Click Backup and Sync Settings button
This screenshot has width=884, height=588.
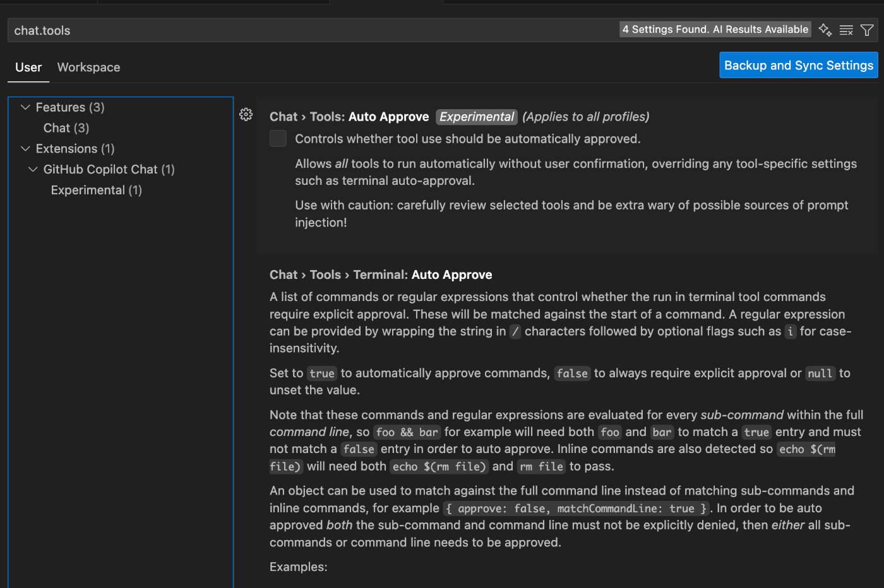pos(799,65)
